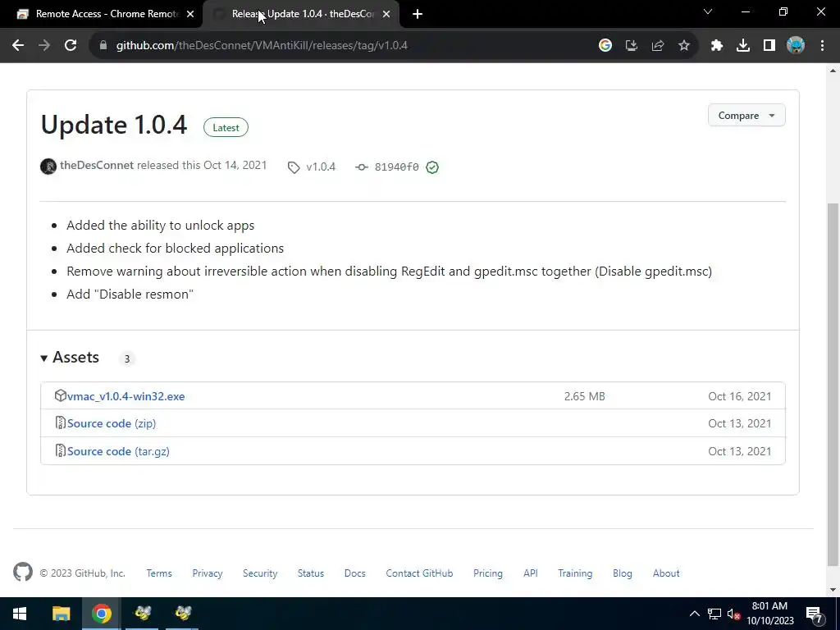Click the commit icon beside 81940f0
The image size is (840, 630).
coord(362,167)
